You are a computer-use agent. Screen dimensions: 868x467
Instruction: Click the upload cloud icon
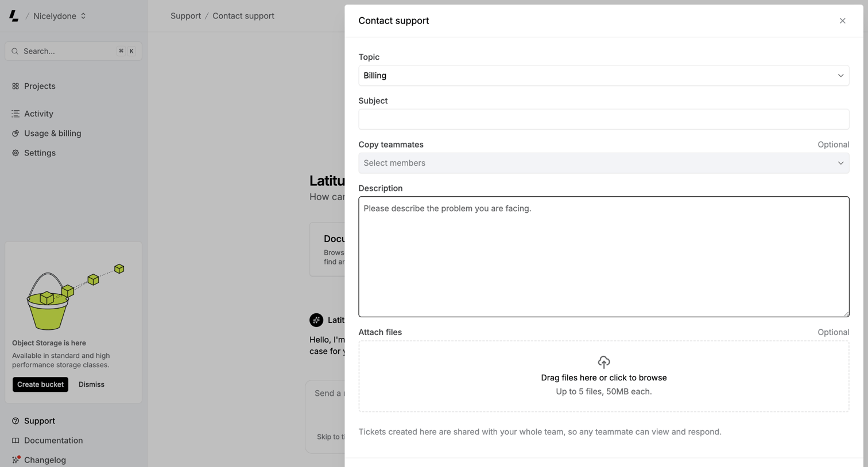pyautogui.click(x=603, y=361)
